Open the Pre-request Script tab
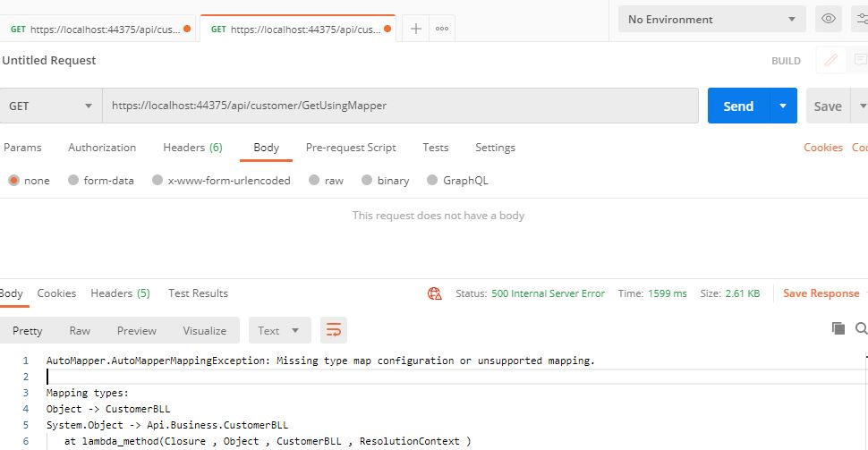The width and height of the screenshot is (868, 450). (x=351, y=148)
